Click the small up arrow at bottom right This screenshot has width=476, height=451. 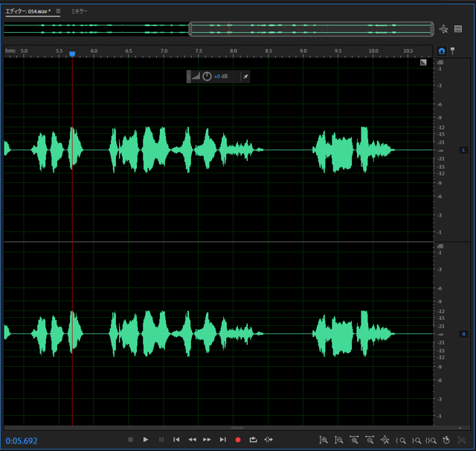point(460,428)
